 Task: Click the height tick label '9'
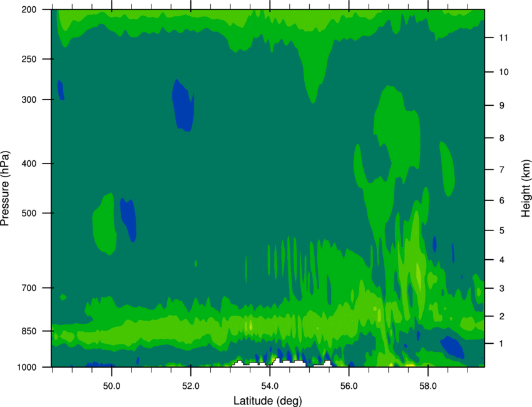[502, 105]
